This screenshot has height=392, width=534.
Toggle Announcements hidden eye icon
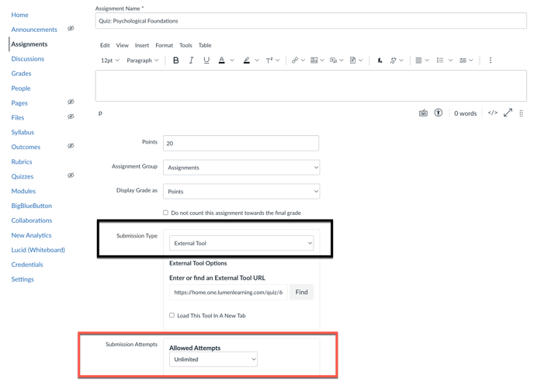tap(71, 28)
